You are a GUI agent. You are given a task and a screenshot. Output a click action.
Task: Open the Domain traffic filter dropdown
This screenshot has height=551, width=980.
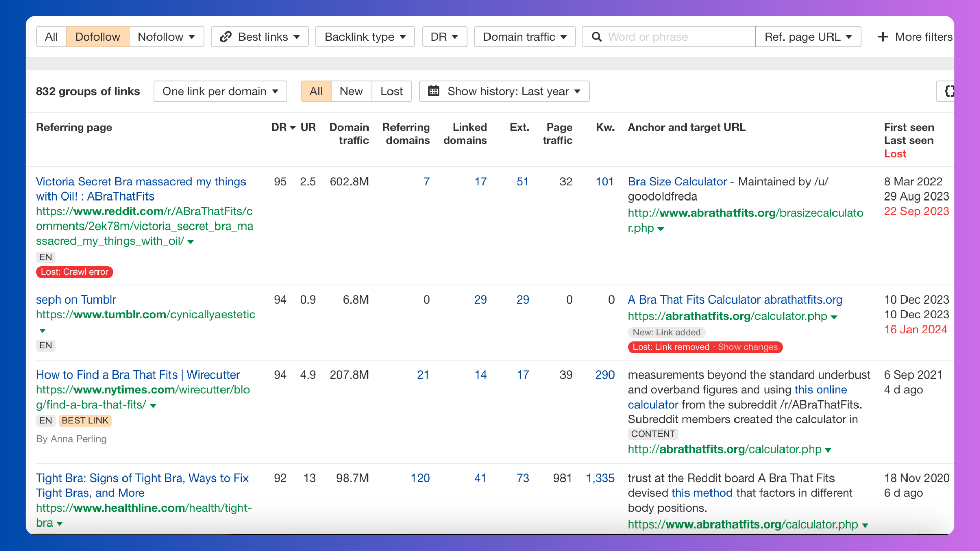[525, 37]
